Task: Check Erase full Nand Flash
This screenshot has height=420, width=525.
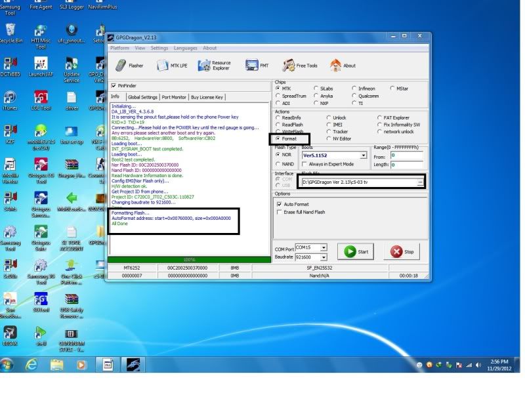Action: click(280, 213)
